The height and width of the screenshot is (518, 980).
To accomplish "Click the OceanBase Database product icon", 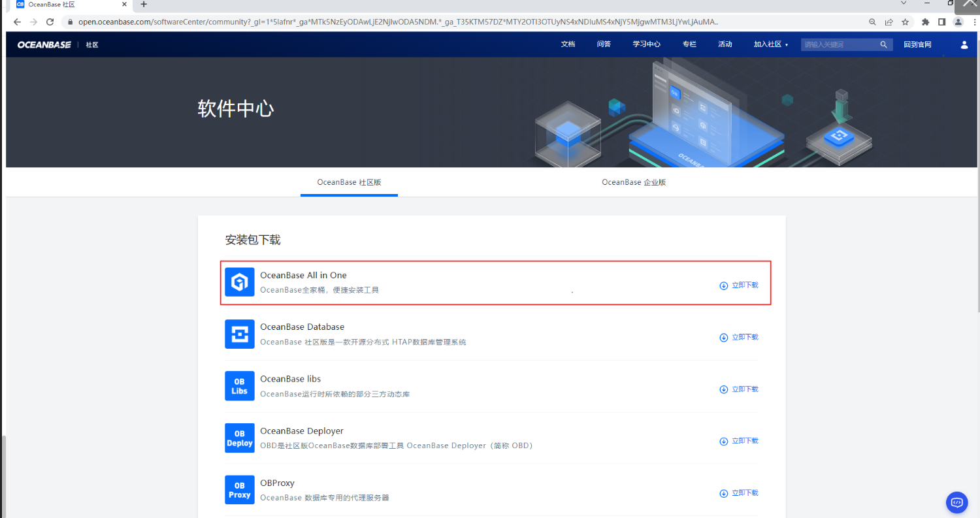I will point(239,334).
